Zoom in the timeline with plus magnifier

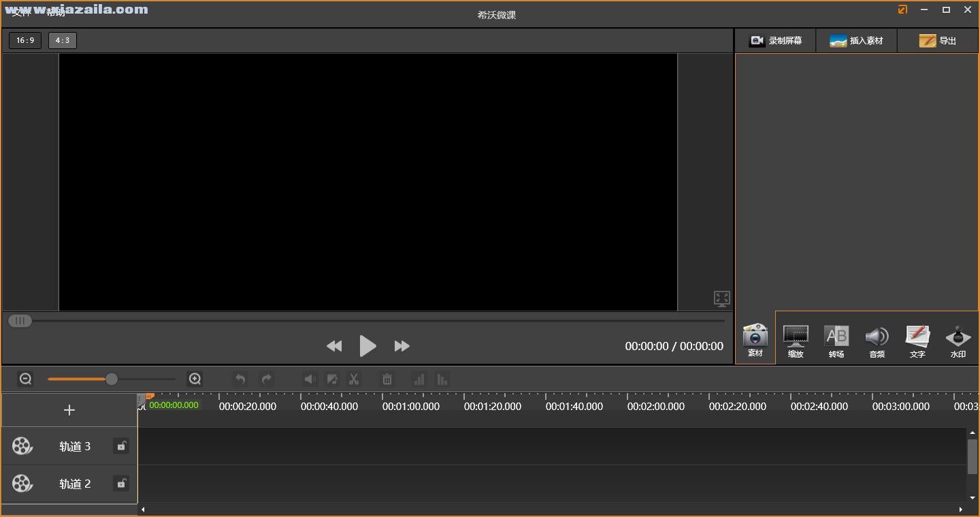tap(195, 379)
